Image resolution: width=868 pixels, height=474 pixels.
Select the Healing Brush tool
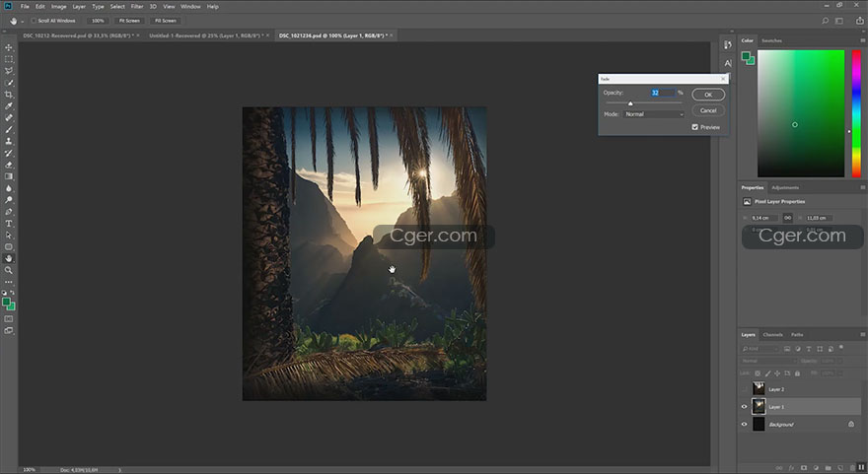pos(8,118)
